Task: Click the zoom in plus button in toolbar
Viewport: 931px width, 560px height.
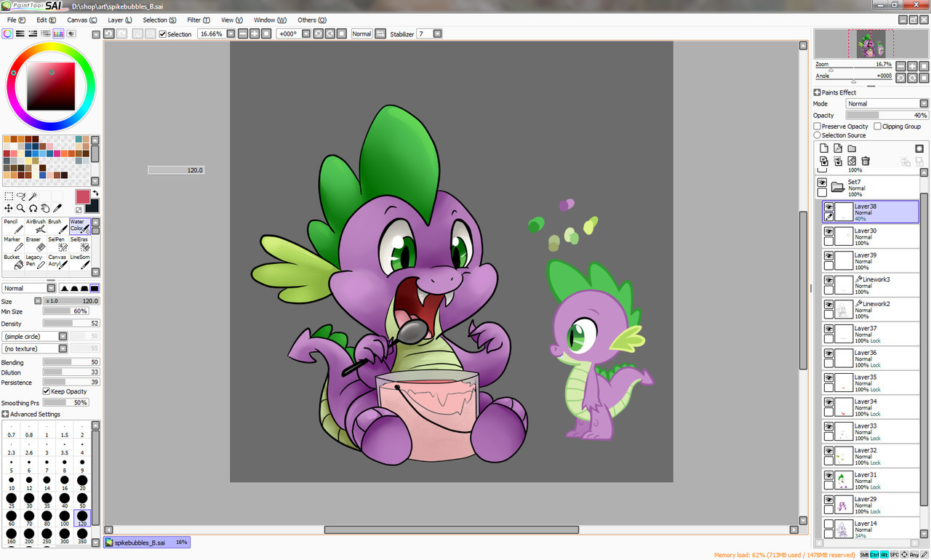Action: [x=254, y=33]
